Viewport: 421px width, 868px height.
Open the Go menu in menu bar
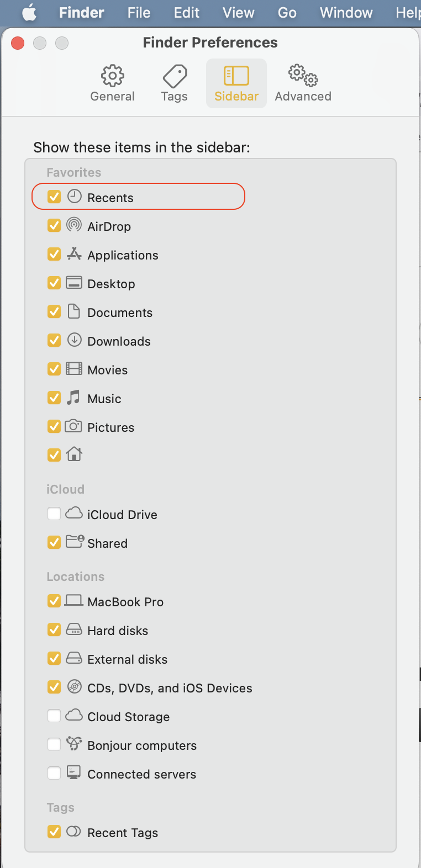(287, 12)
